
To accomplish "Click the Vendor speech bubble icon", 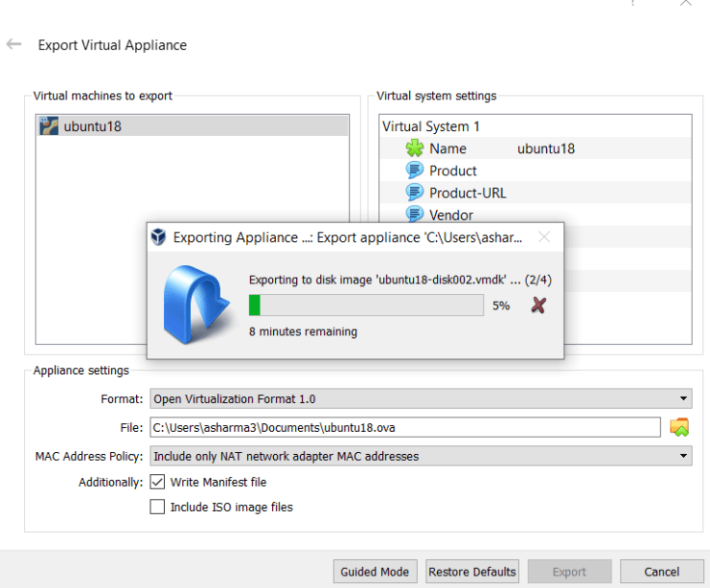I will [x=415, y=215].
